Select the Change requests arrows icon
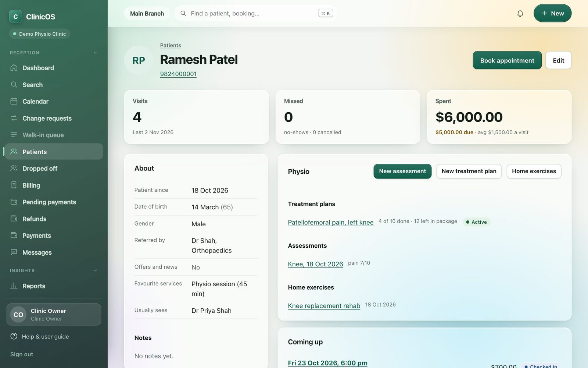 (14, 118)
